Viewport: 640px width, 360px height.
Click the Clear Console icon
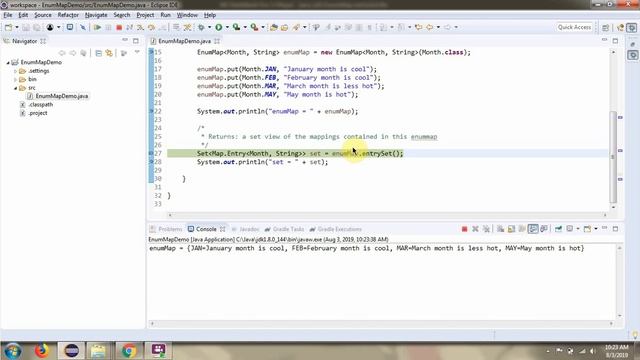500,229
